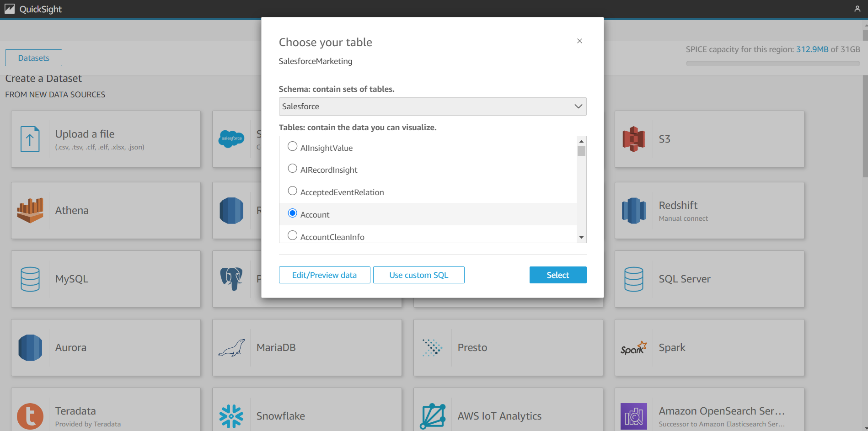Click the PostgreSQL elephant icon
The height and width of the screenshot is (431, 868).
tap(231, 279)
